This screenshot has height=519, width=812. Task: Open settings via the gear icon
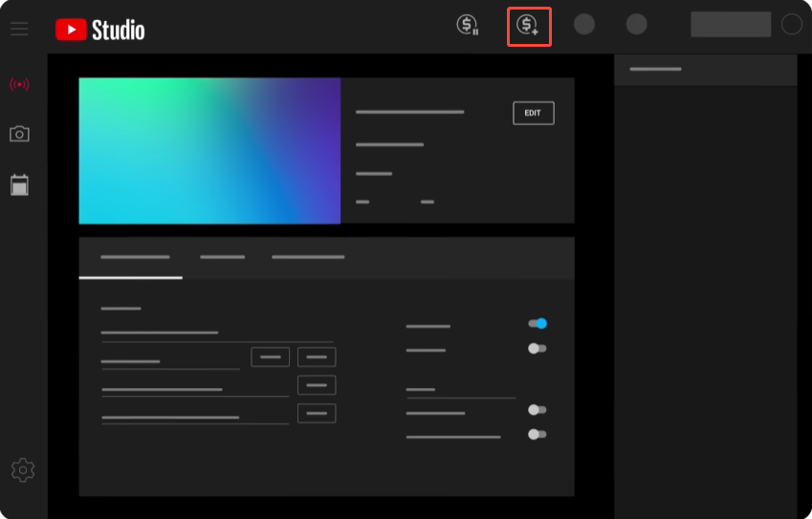[23, 470]
